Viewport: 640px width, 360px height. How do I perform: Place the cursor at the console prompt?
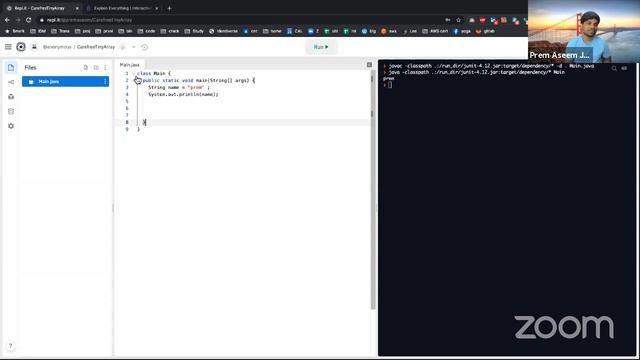390,85
